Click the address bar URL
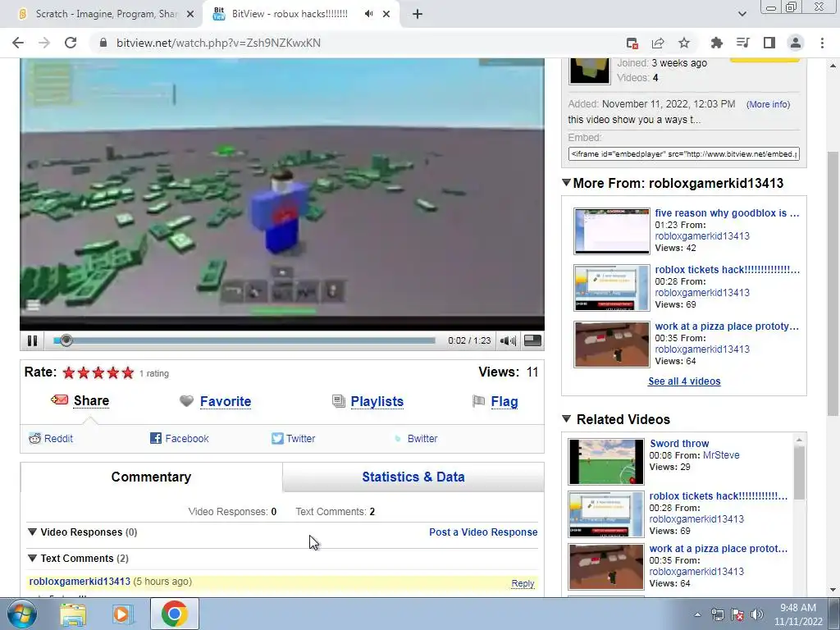 (x=218, y=43)
